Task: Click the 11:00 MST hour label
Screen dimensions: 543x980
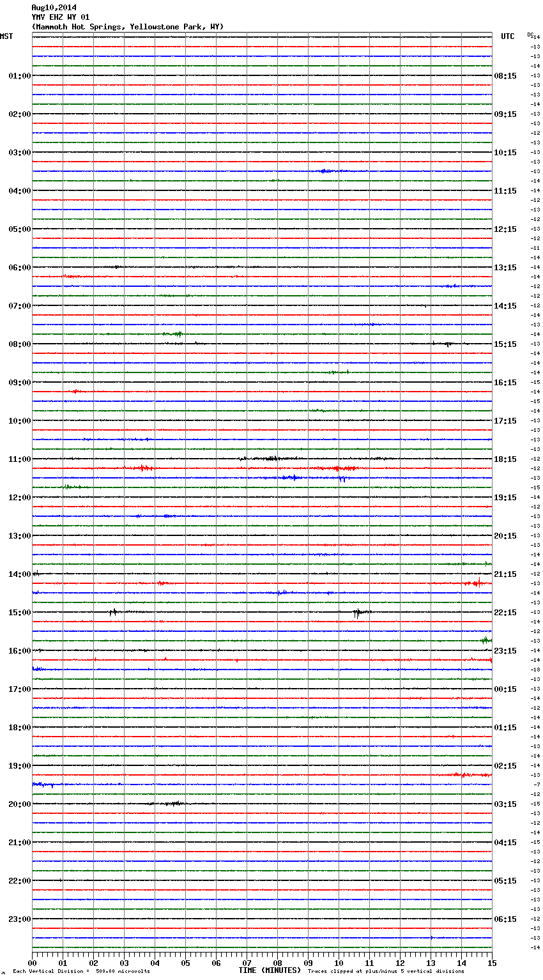Action: 19,459
